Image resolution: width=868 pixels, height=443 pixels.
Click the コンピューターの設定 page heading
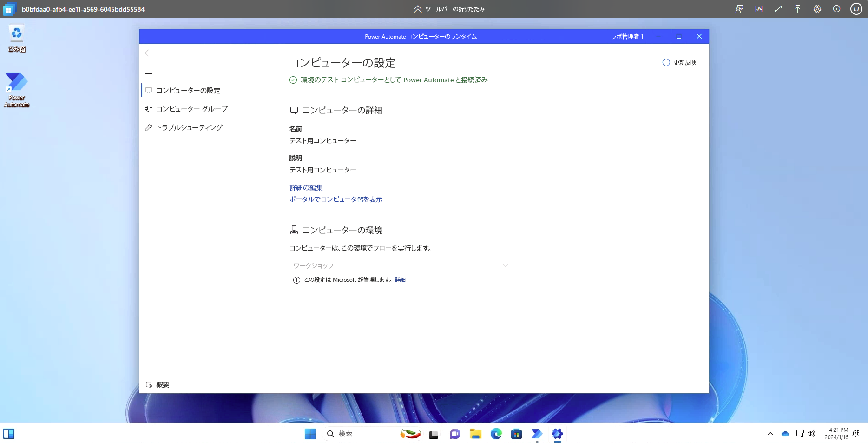(x=342, y=63)
